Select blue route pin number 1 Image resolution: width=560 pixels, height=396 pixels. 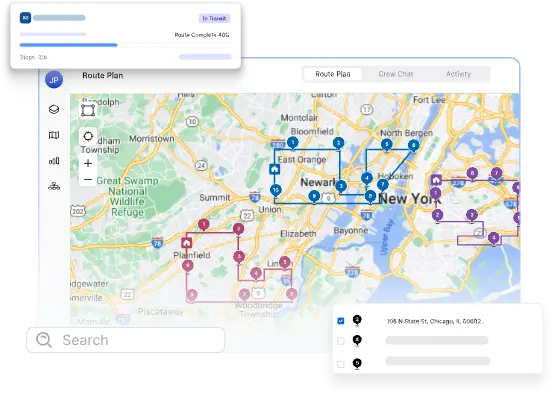(x=293, y=143)
